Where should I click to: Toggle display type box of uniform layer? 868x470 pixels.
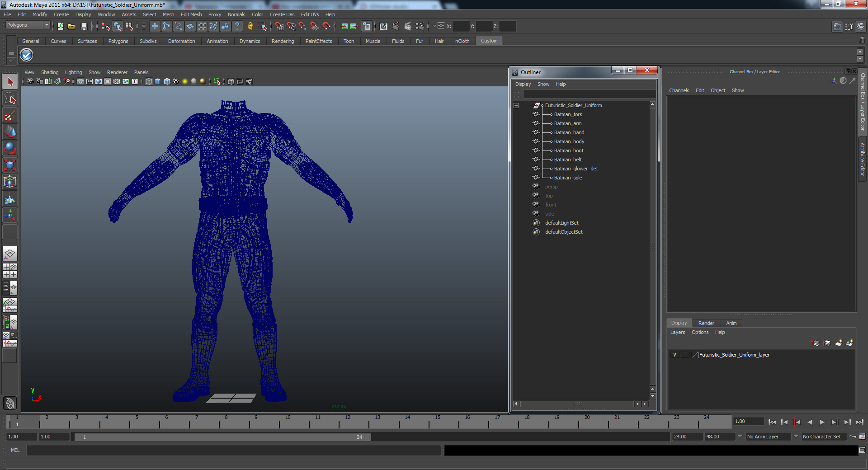pyautogui.click(x=685, y=355)
